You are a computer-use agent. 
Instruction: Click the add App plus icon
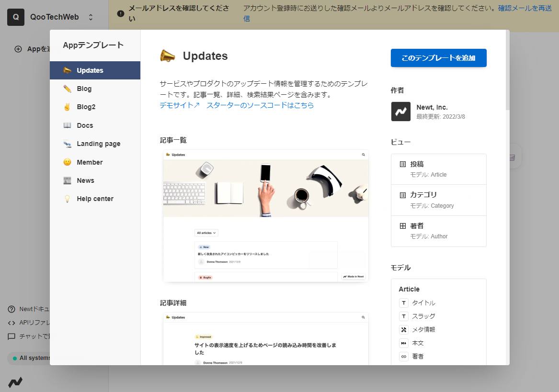[18, 49]
